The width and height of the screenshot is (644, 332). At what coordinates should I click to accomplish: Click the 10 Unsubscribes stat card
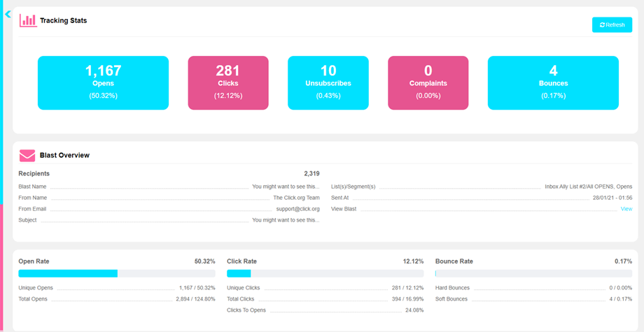click(328, 82)
